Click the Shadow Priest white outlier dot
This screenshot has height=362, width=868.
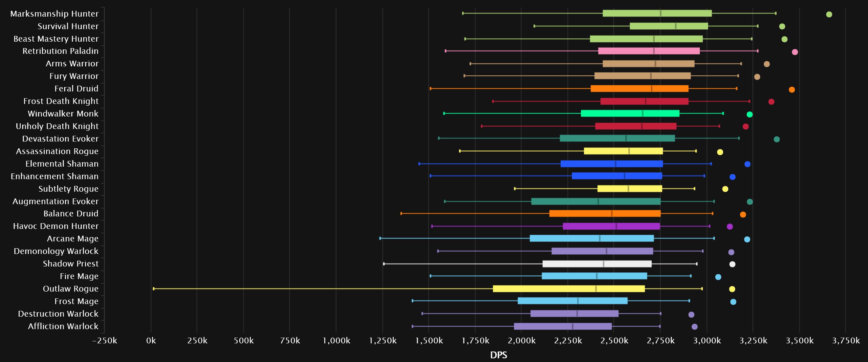tap(732, 264)
